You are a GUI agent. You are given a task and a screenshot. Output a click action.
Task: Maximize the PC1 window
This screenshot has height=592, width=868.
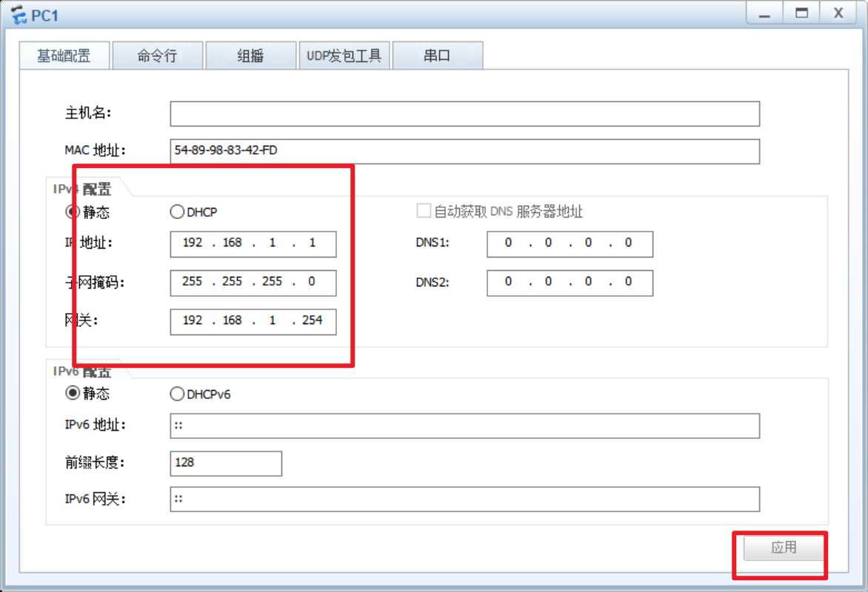(x=801, y=13)
